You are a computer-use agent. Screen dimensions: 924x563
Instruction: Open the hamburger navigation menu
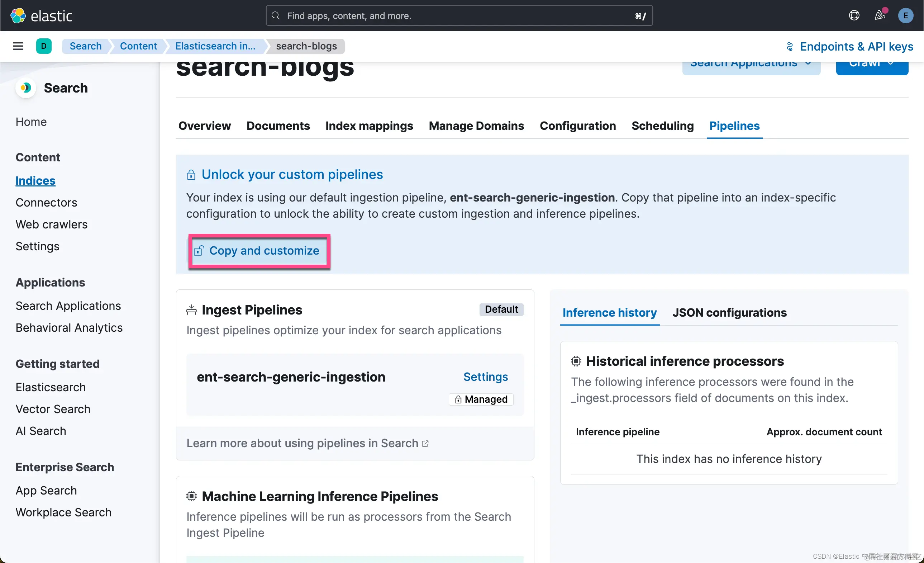tap(18, 46)
